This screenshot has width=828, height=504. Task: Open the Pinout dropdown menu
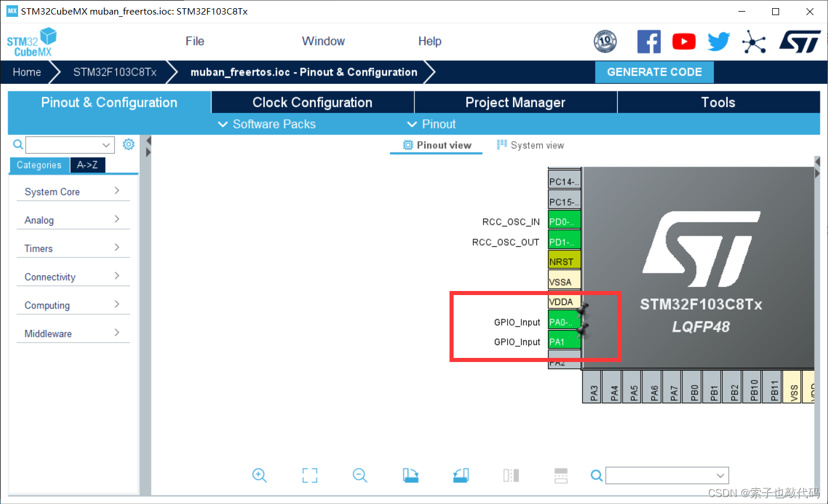(x=431, y=124)
